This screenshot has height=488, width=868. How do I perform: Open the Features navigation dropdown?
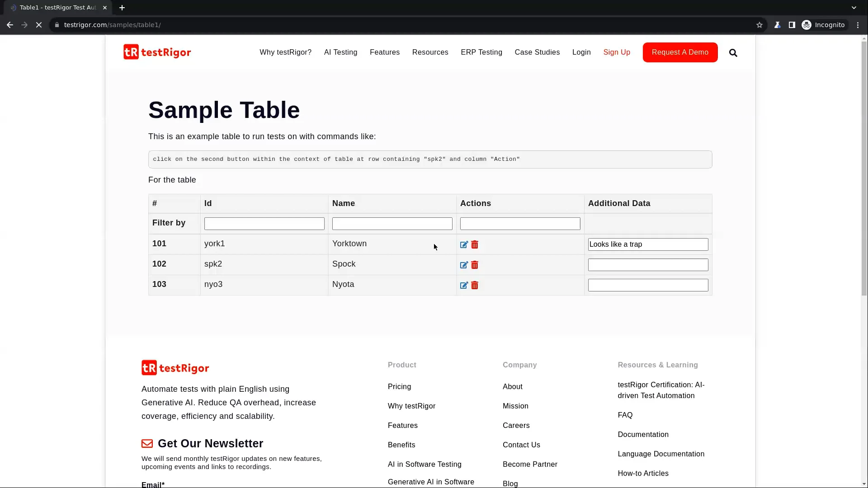click(384, 52)
